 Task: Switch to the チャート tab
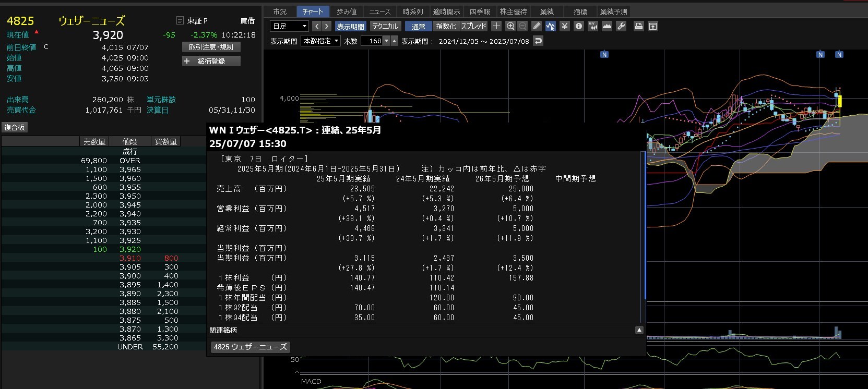pos(313,11)
